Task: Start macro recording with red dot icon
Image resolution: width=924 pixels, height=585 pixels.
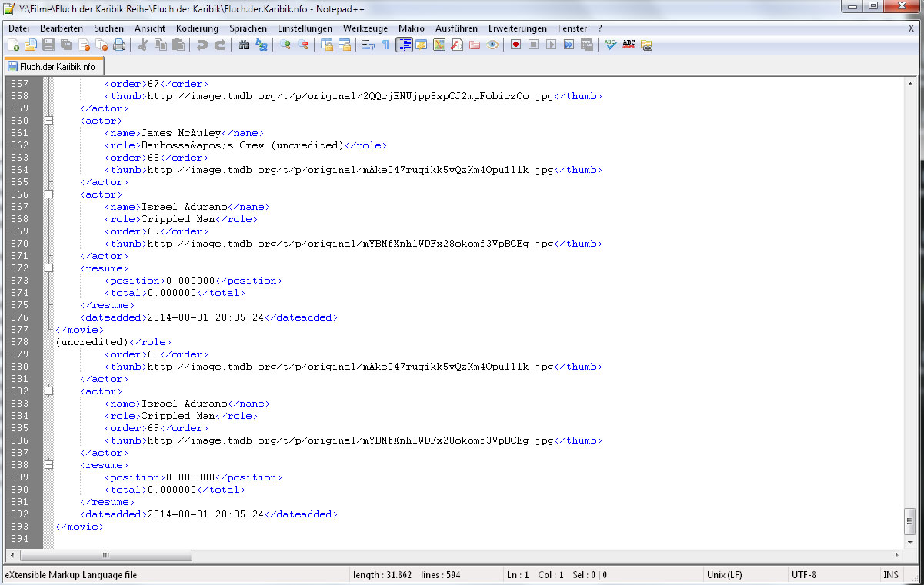Action: 515,45
